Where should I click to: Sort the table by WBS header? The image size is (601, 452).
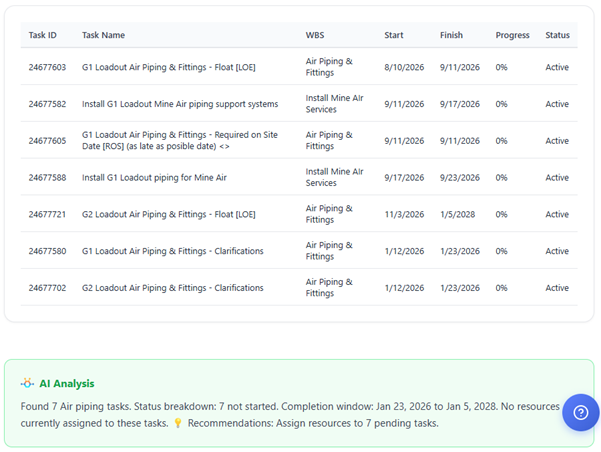pos(315,35)
